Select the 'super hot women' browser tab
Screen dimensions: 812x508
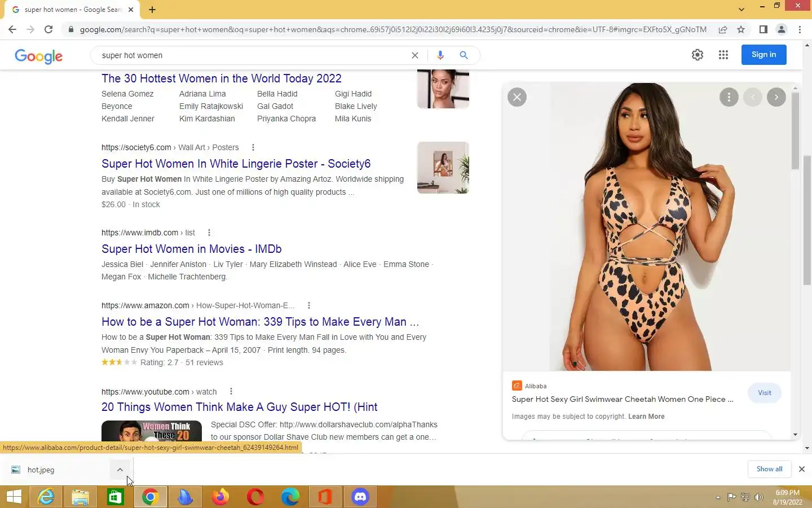point(72,10)
